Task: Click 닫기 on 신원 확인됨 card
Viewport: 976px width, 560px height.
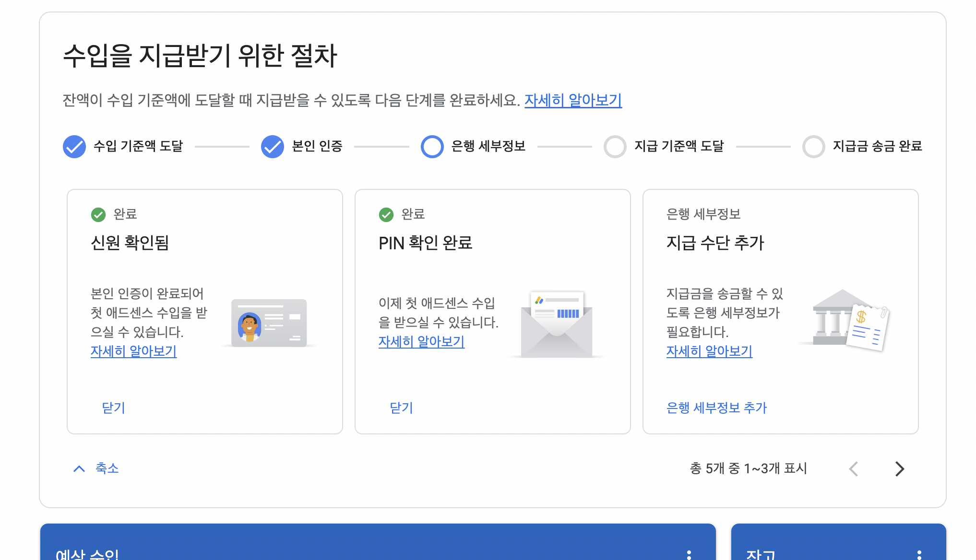Action: point(114,408)
